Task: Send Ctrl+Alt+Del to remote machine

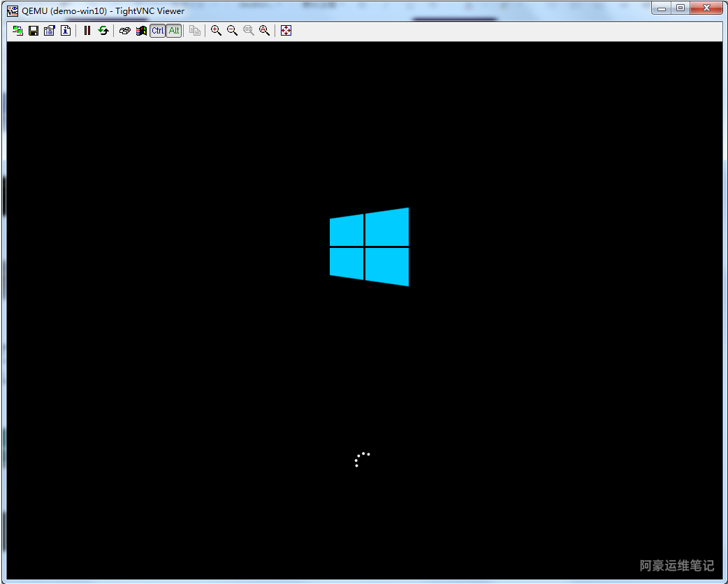Action: 125,31
